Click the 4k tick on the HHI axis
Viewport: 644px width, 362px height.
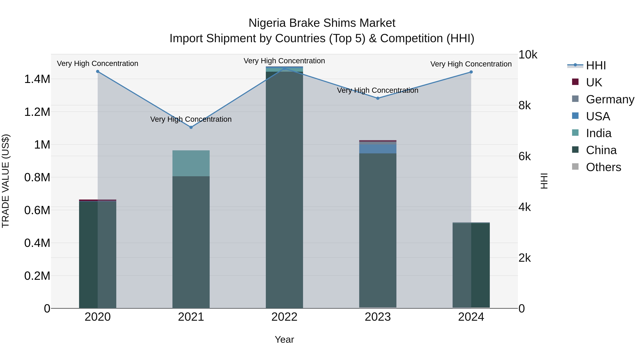pos(525,207)
